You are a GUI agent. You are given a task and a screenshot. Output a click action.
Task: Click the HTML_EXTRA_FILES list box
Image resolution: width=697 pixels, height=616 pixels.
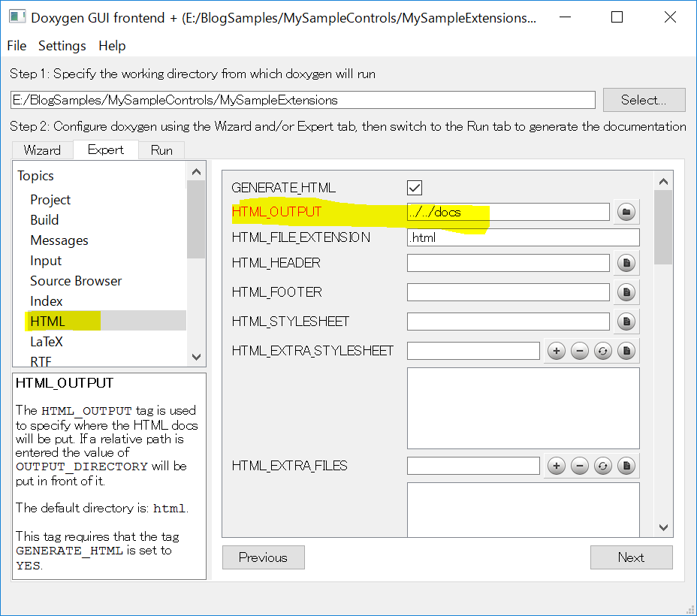tap(524, 509)
